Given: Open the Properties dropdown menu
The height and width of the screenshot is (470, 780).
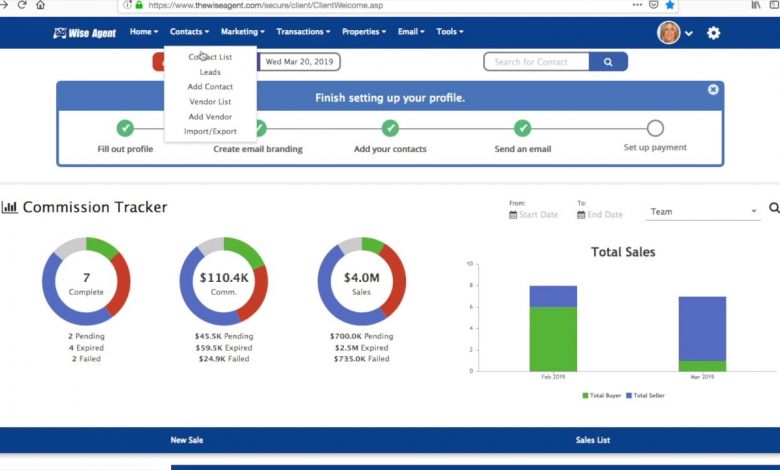Looking at the screenshot, I should [364, 31].
